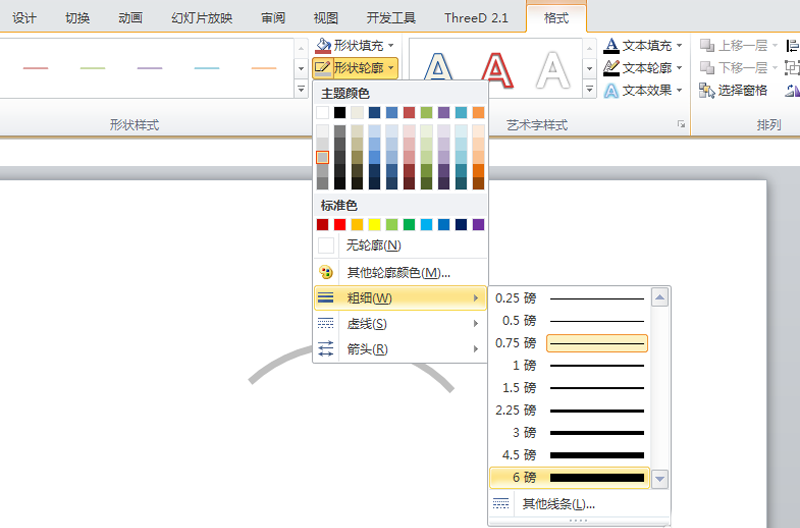800x528 pixels.
Task: Expand the WordArt styles gallery More button
Action: click(x=589, y=90)
